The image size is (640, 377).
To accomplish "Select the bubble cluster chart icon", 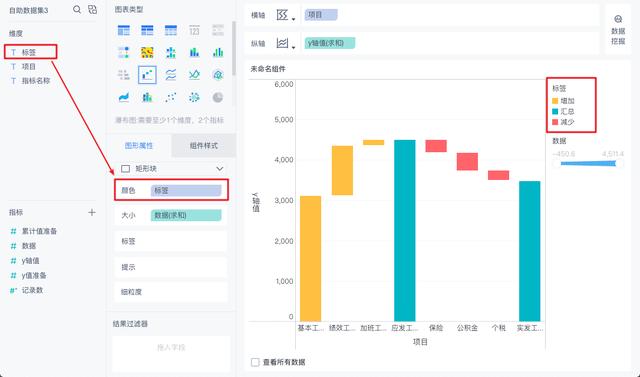I will pos(194,97).
